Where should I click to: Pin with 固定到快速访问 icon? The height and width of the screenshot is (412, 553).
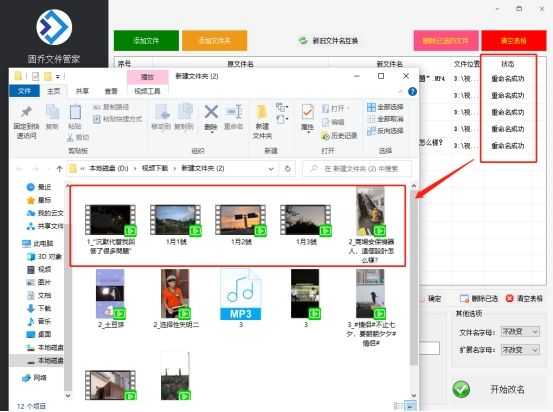[x=26, y=122]
